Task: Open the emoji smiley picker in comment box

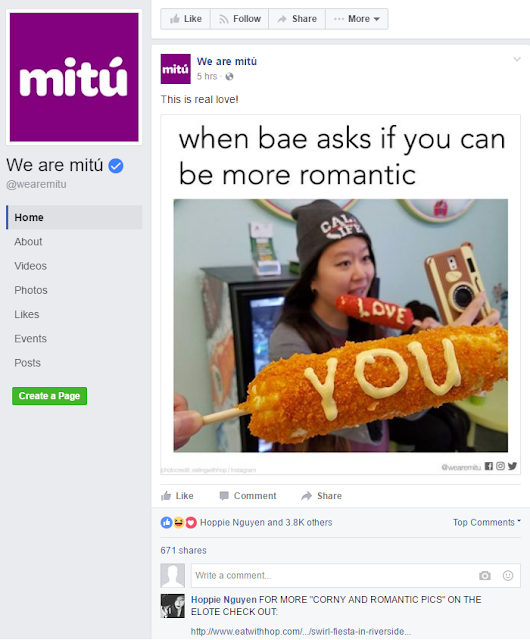Action: (x=508, y=576)
